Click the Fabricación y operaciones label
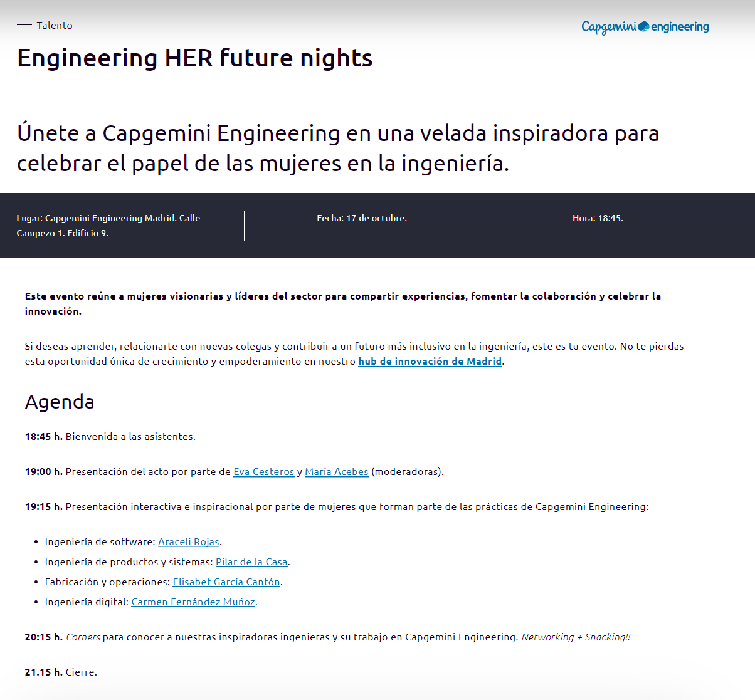Viewport: 755px width, 700px height. click(x=107, y=582)
